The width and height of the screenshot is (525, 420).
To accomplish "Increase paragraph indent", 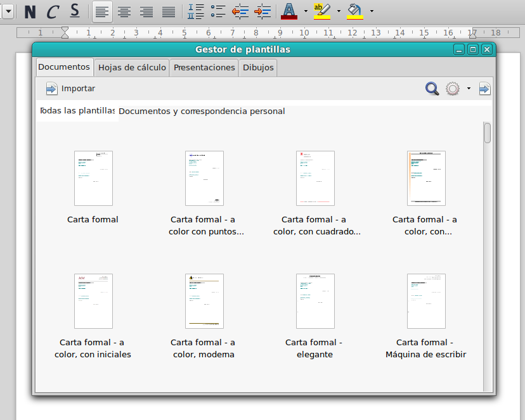I will (262, 11).
